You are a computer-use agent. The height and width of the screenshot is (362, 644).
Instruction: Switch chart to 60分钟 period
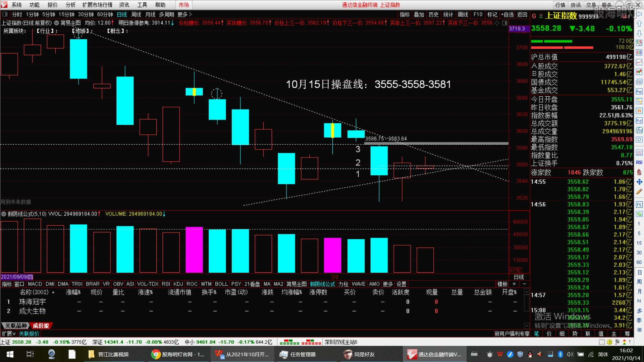click(x=105, y=14)
